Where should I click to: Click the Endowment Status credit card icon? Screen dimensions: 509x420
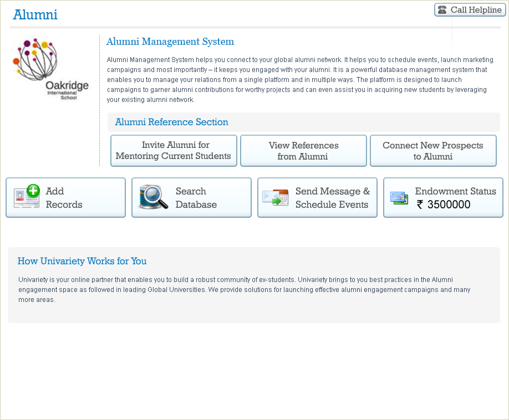[399, 197]
